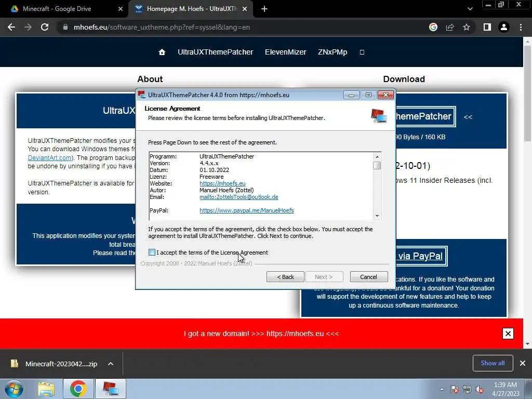This screenshot has width=532, height=399.
Task: Go to the website home icon
Action: [162, 52]
